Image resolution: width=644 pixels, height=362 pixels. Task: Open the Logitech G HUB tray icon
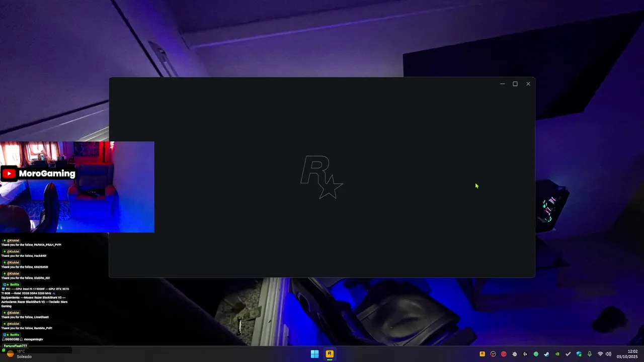[x=525, y=354]
